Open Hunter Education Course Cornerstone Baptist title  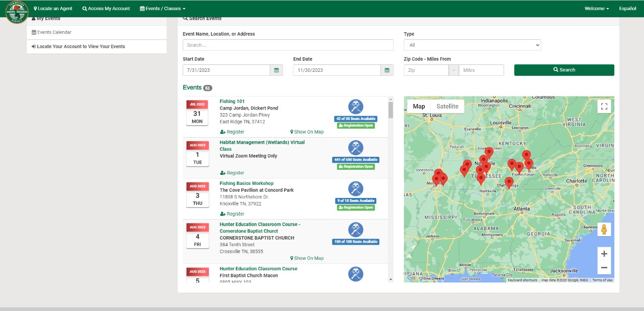click(x=260, y=228)
